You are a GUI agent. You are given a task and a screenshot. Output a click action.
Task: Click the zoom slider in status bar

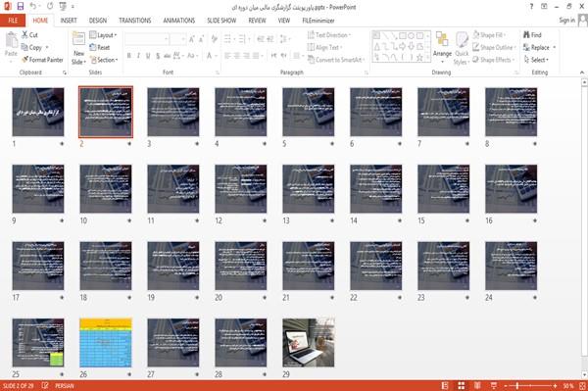click(530, 386)
